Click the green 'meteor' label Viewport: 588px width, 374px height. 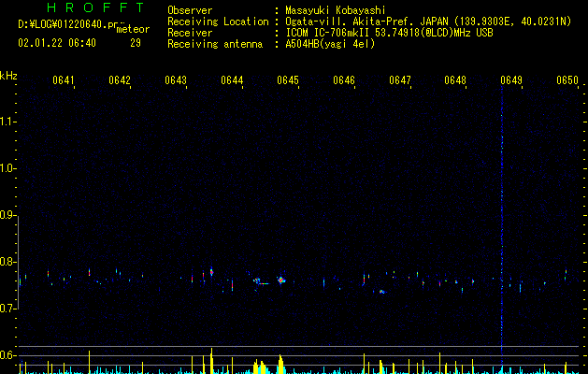133,29
